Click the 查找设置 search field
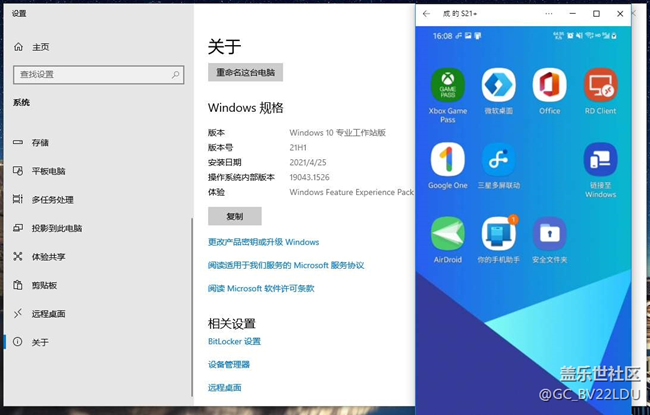 [98, 74]
